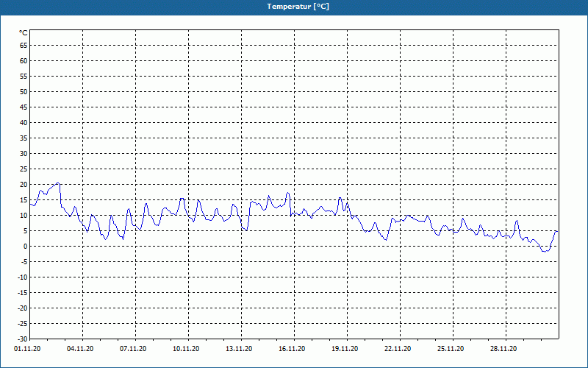The height and width of the screenshot is (368, 588).
Task: Select the -15 axis label
Action: pos(23,292)
